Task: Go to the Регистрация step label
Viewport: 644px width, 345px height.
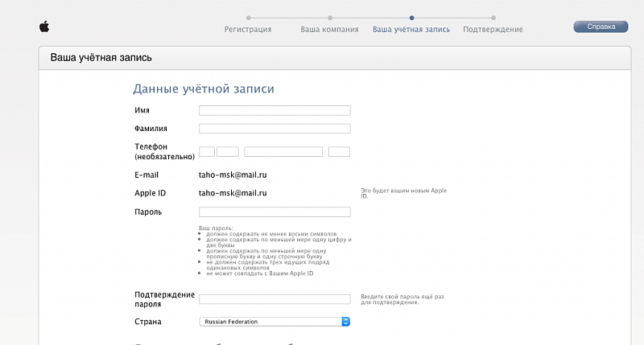Action: (248, 30)
